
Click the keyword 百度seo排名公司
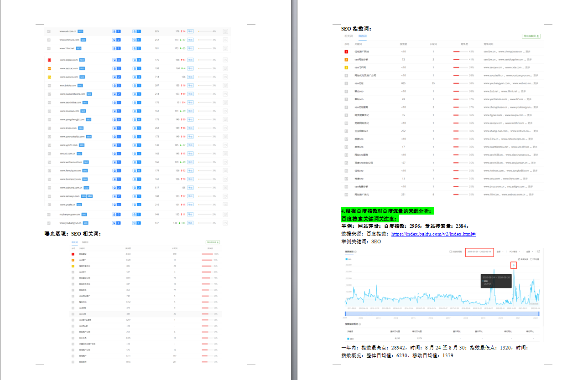click(364, 163)
